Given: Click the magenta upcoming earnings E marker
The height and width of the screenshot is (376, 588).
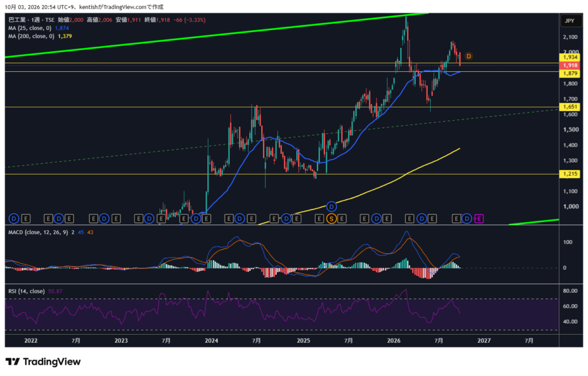Looking at the screenshot, I should point(479,219).
